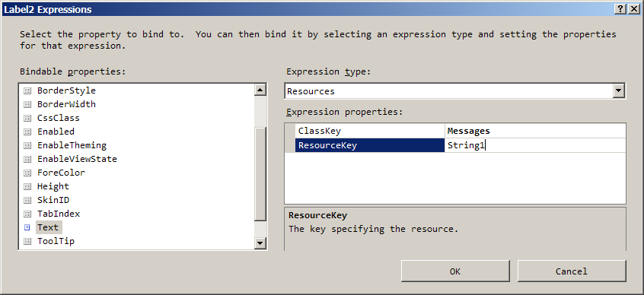Viewport: 644px width, 295px height.
Task: Click the list's scroll down arrow
Action: pos(260,243)
